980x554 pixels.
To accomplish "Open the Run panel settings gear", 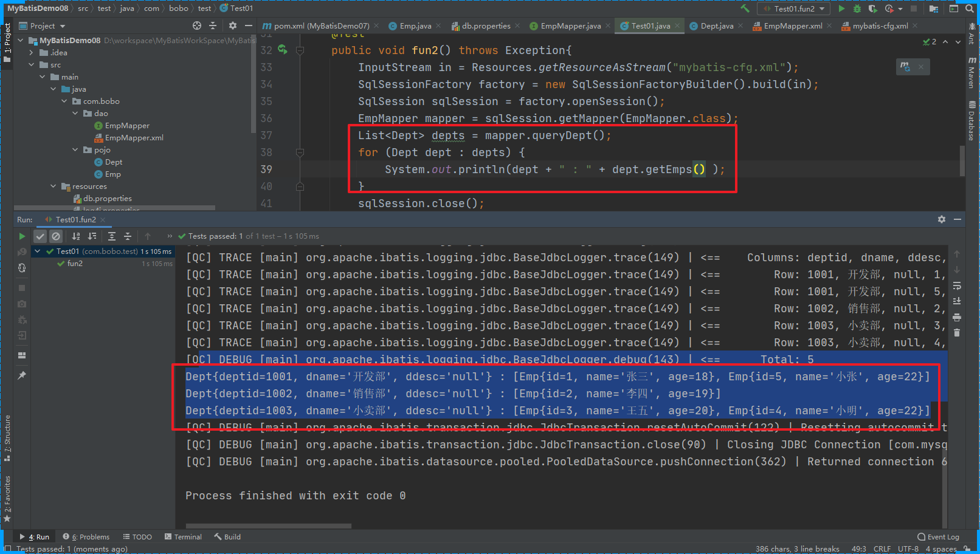I will point(942,219).
